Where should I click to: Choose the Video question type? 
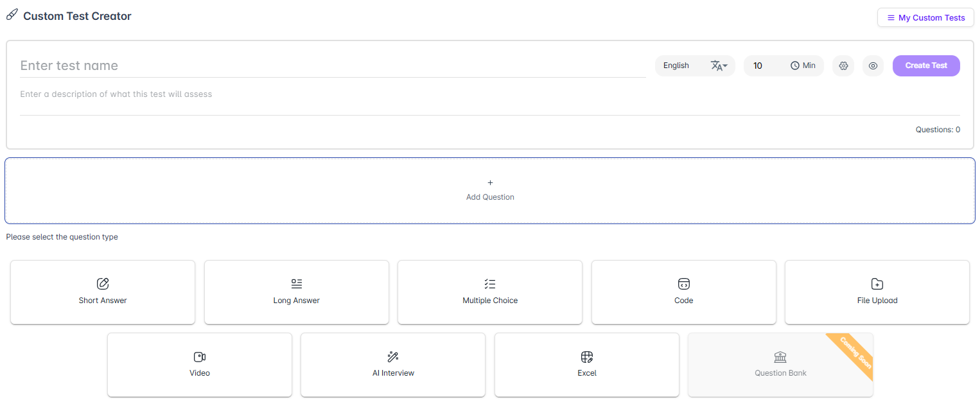[x=199, y=365]
